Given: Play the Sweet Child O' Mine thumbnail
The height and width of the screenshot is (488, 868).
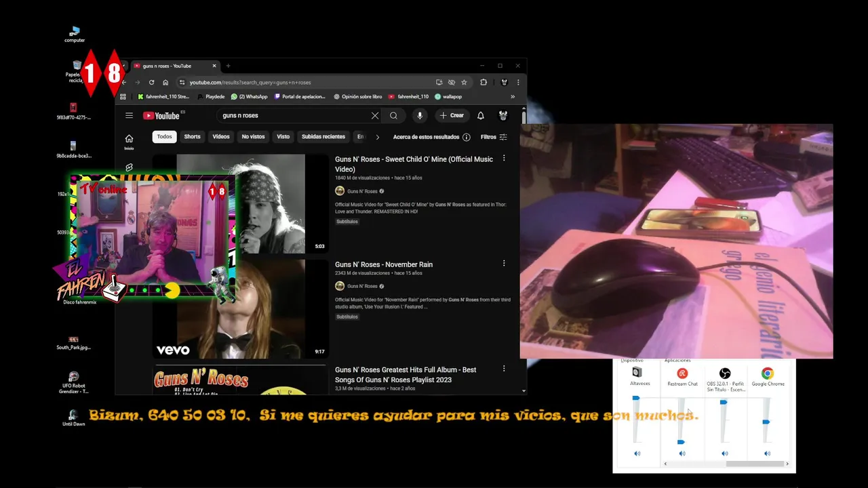Looking at the screenshot, I should click(241, 204).
